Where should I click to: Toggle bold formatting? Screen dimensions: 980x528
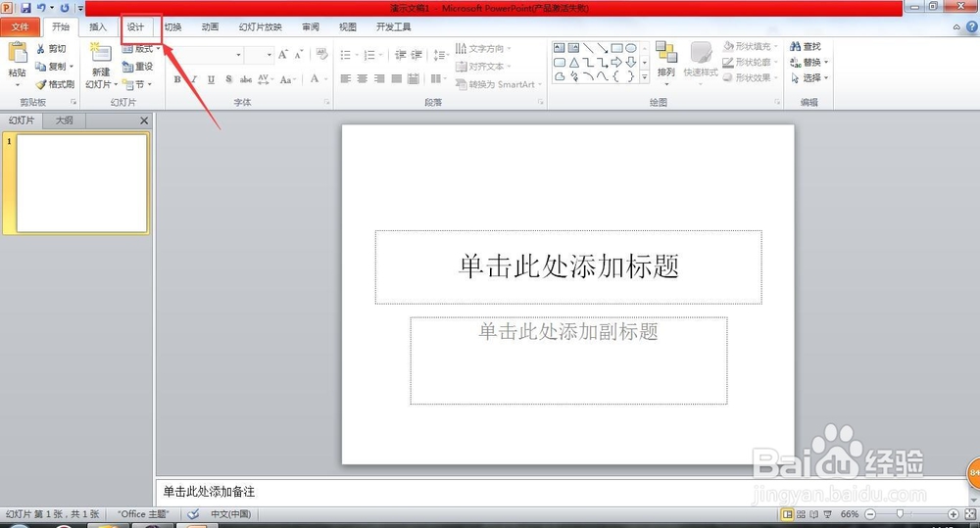[x=177, y=79]
